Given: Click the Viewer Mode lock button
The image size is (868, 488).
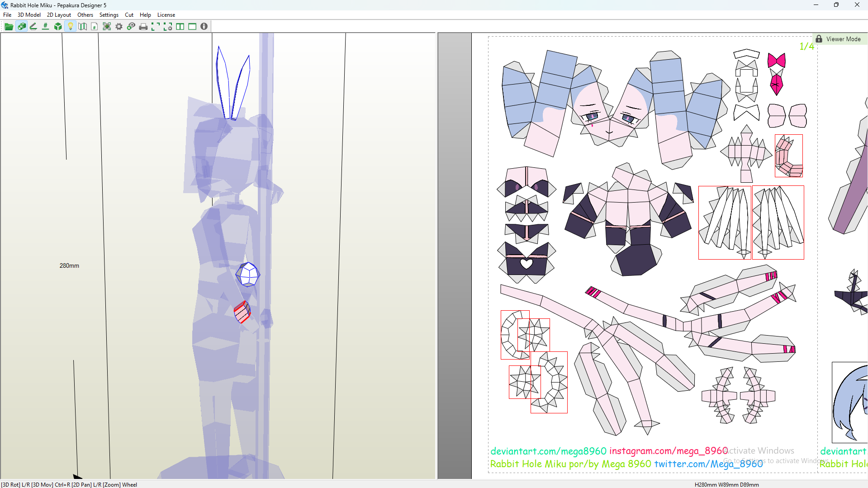Looking at the screenshot, I should pos(840,39).
